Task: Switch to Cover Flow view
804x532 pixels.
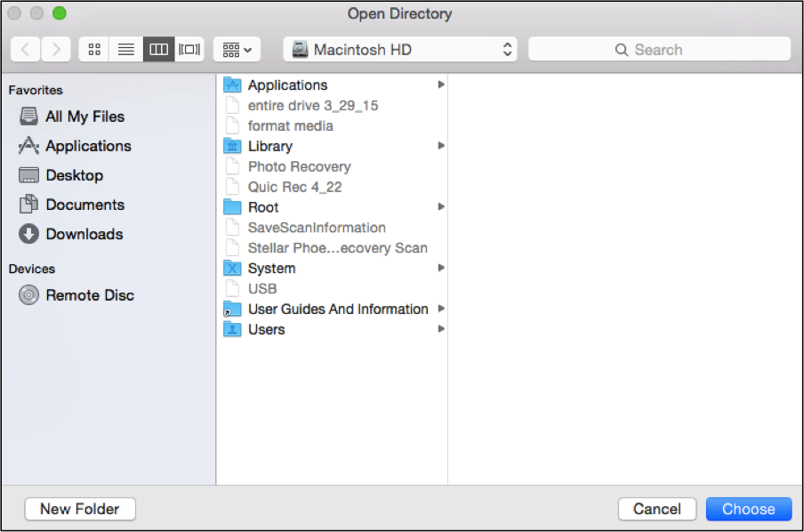Action: (x=189, y=50)
